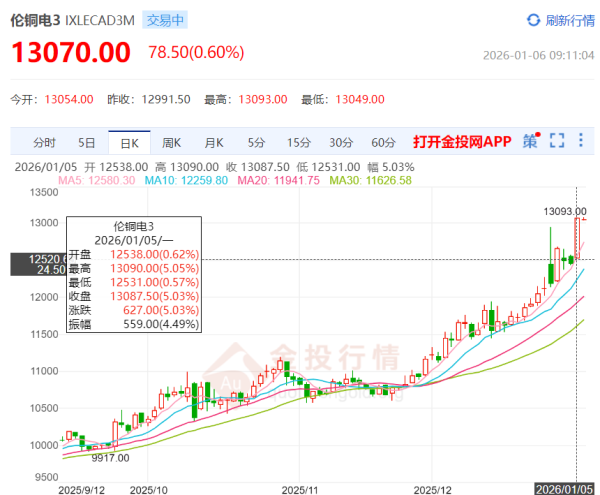Click the 今开 value 13054.00
Viewport: 600px width, 495px height.
69,99
